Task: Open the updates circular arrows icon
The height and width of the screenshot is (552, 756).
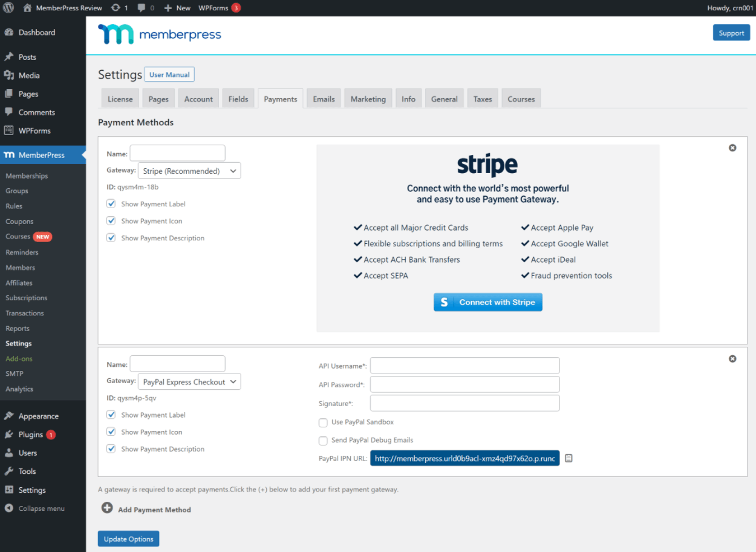Action: click(116, 8)
